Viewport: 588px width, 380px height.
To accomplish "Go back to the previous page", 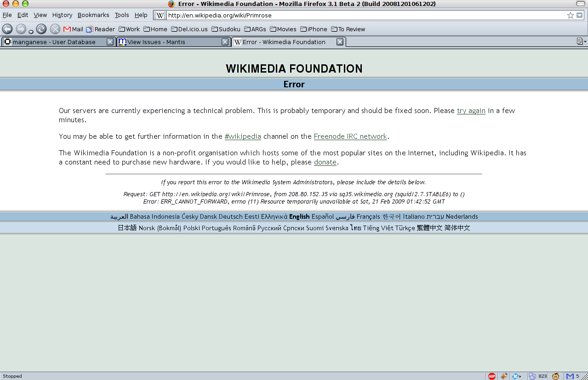I will pos(7,29).
